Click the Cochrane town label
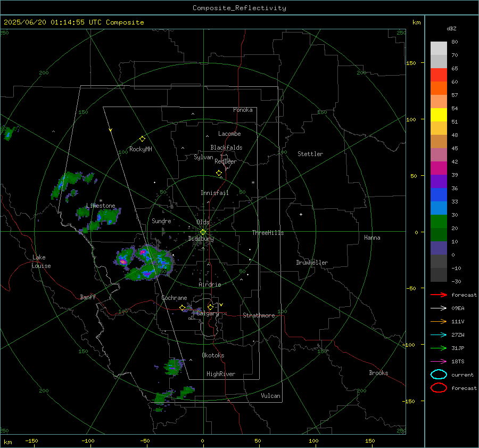479x448 pixels. coord(174,298)
